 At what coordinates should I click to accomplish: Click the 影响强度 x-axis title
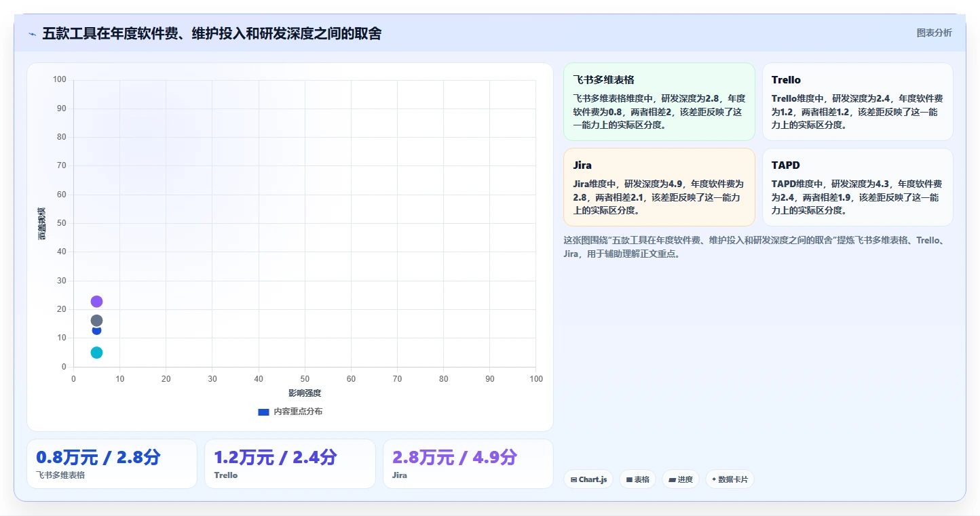305,393
